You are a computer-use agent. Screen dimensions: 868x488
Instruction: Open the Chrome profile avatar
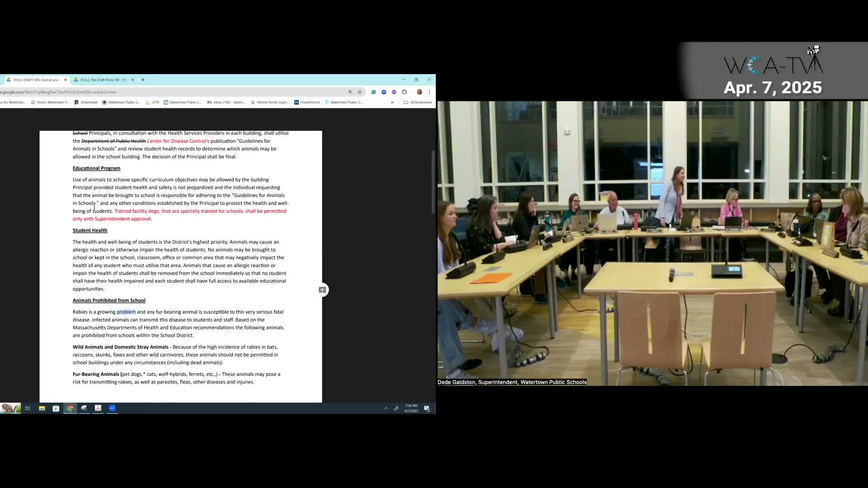tap(419, 92)
